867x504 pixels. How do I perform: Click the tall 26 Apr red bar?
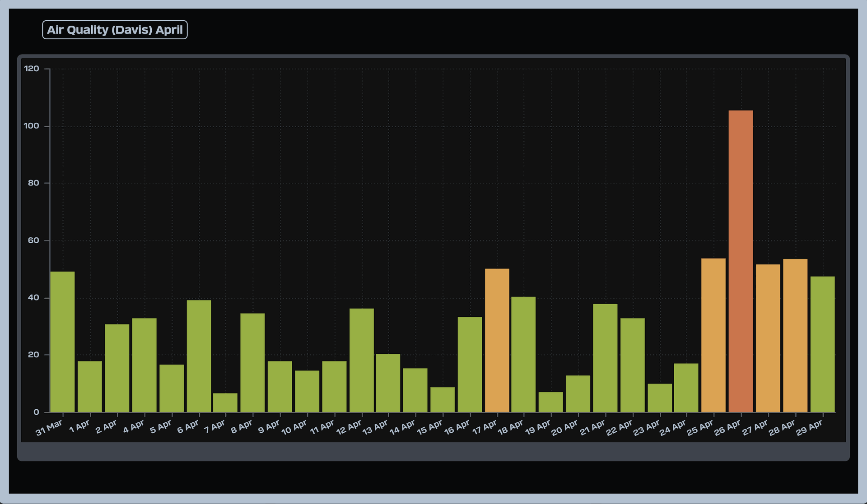741,262
